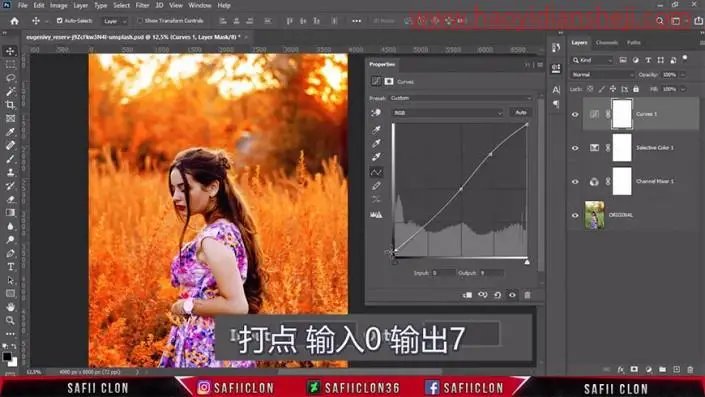The width and height of the screenshot is (705, 397).
Task: Click the white point slider under curve
Action: coord(527,262)
